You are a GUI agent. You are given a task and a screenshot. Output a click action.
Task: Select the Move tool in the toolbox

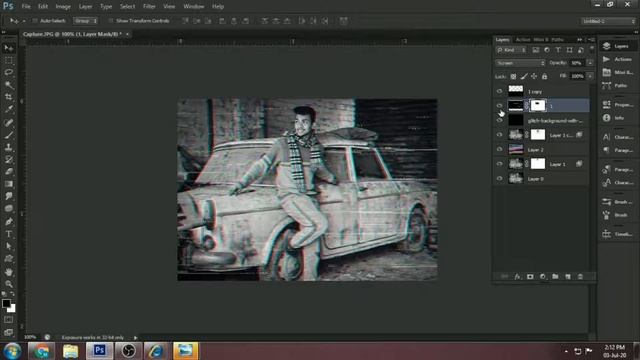(9, 48)
